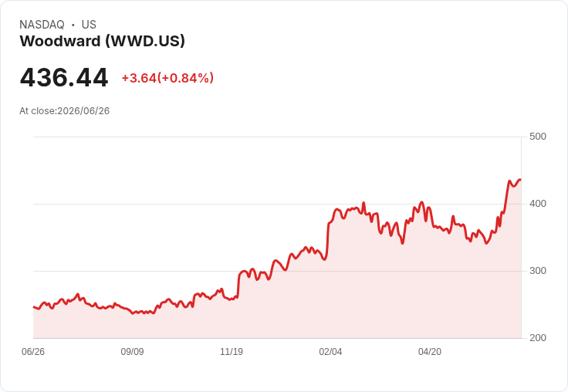Click the Woodward (WWD.US) stock title
Screen dimensions: 568x392
[x=102, y=41]
